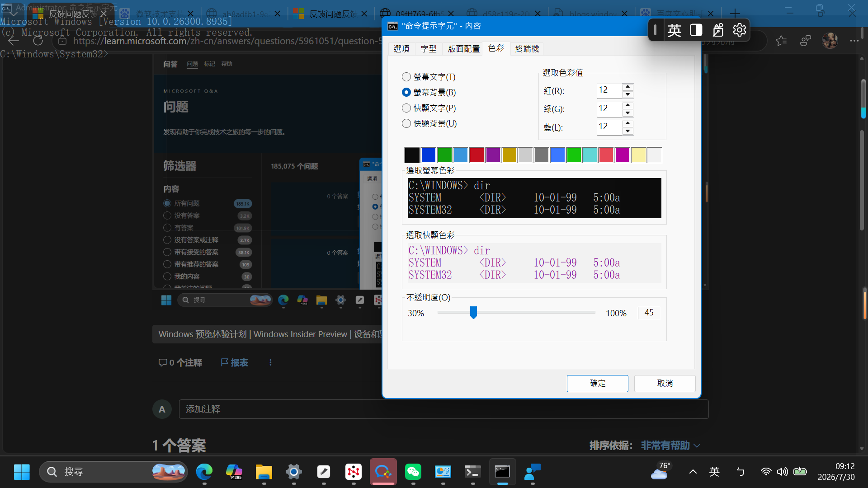The image size is (868, 488).
Task: Toggle IME 英 language mode in floating toolbar
Action: click(x=674, y=30)
